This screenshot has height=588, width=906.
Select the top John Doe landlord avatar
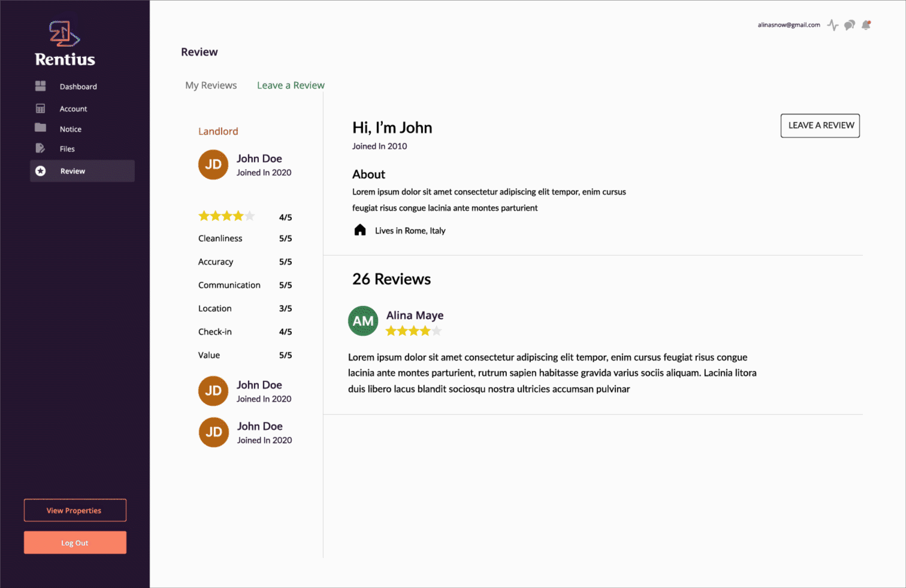click(x=213, y=165)
